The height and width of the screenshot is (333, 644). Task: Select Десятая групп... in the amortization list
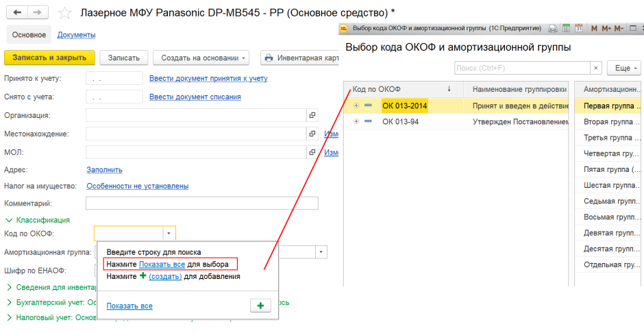click(x=608, y=249)
